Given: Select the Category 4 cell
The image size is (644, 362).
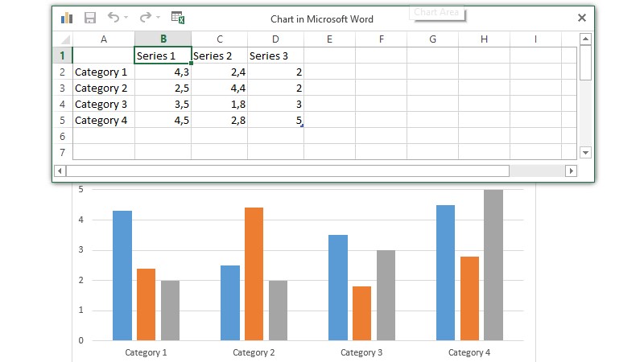Looking at the screenshot, I should pos(103,120).
